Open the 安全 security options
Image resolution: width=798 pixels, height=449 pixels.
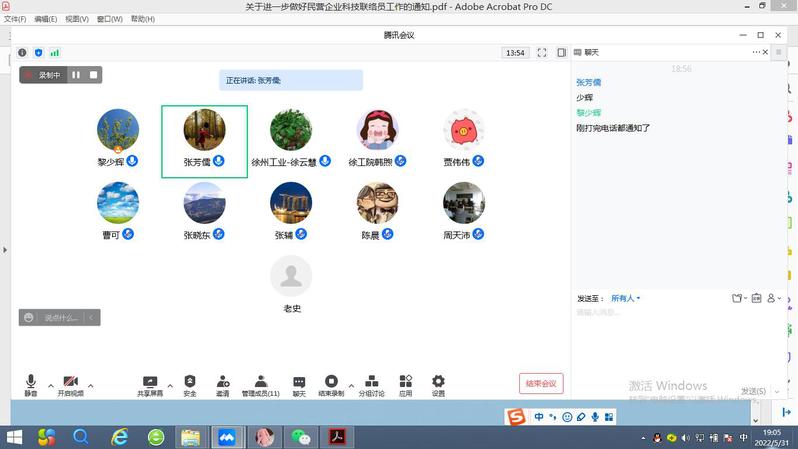[190, 385]
